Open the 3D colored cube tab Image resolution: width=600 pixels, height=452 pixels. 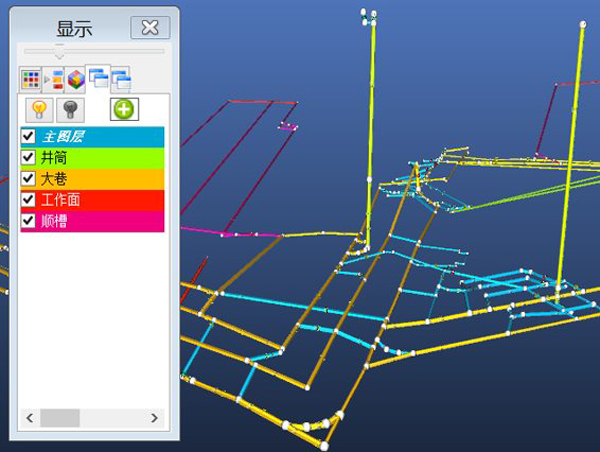click(76, 79)
